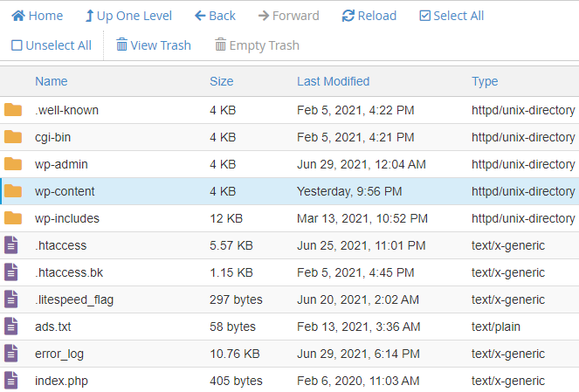Click the Empty Trash button
Screen dimensions: 579x392
257,45
